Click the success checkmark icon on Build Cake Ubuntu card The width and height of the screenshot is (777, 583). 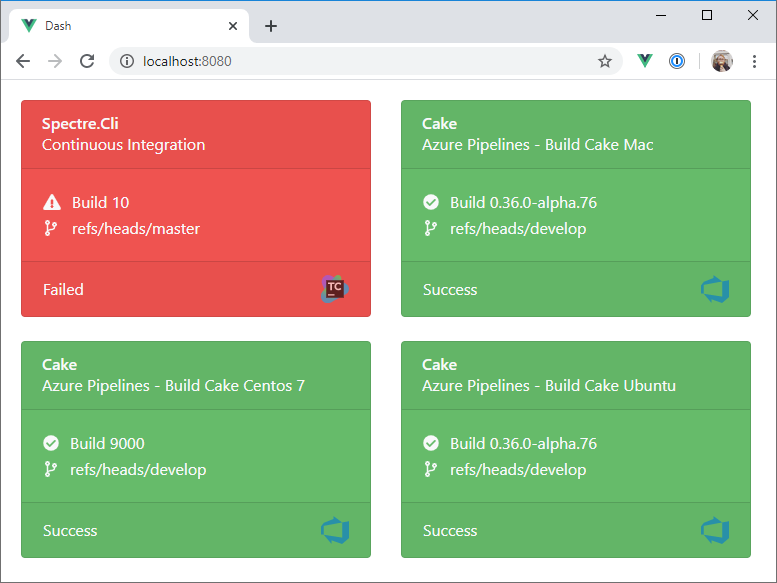(x=431, y=443)
